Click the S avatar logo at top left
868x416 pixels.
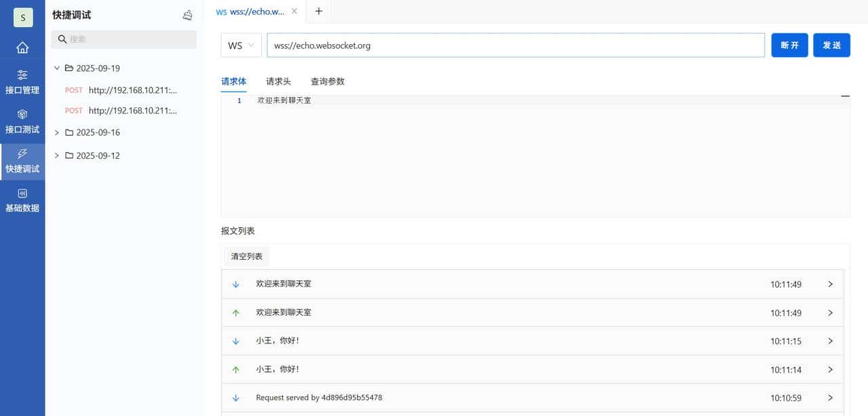point(22,17)
